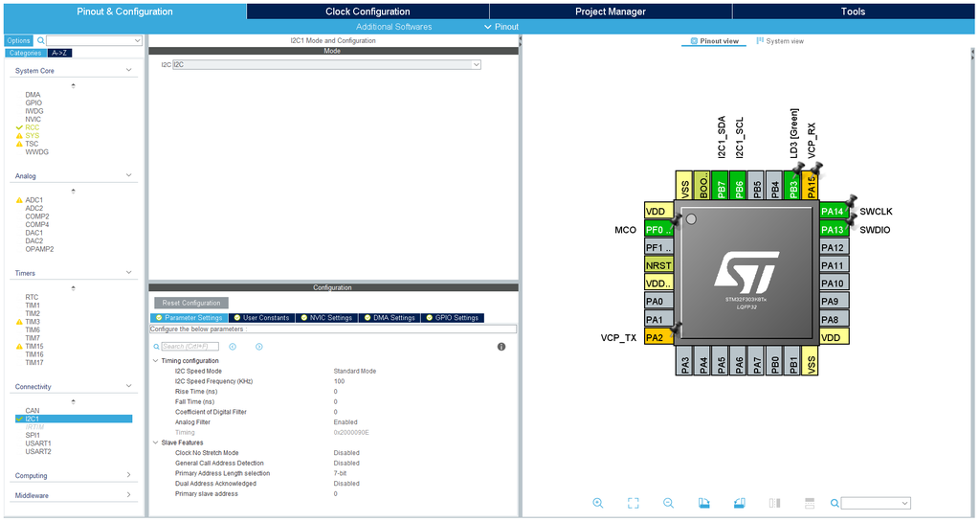
Task: Select USART2 under Connectivity
Action: (38, 451)
